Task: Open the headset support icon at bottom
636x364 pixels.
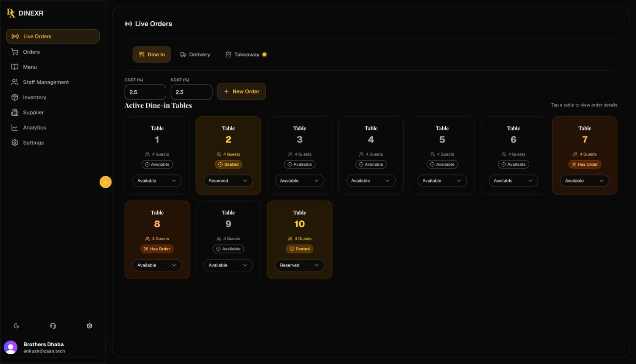Action: [53, 325]
